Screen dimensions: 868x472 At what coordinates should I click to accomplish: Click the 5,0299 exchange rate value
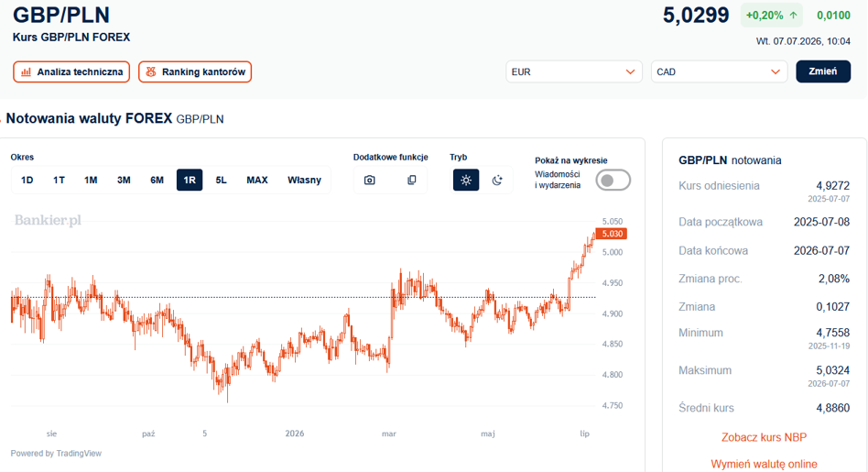696,15
